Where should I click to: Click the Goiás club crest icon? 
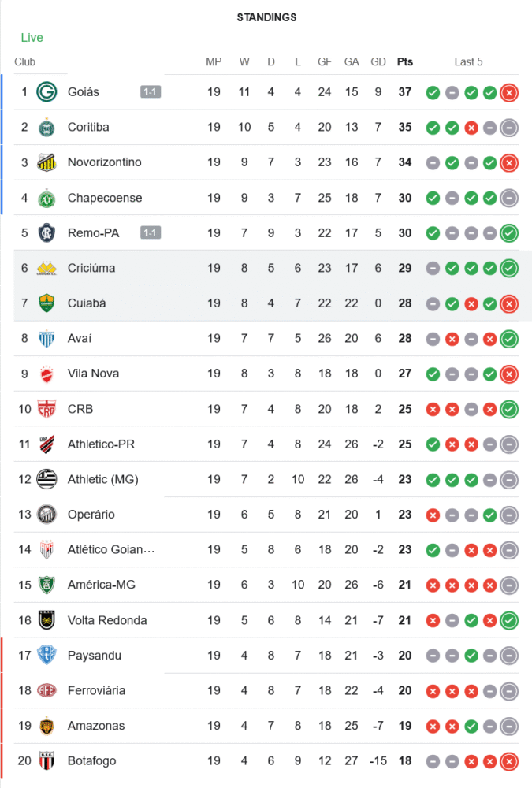point(47,92)
